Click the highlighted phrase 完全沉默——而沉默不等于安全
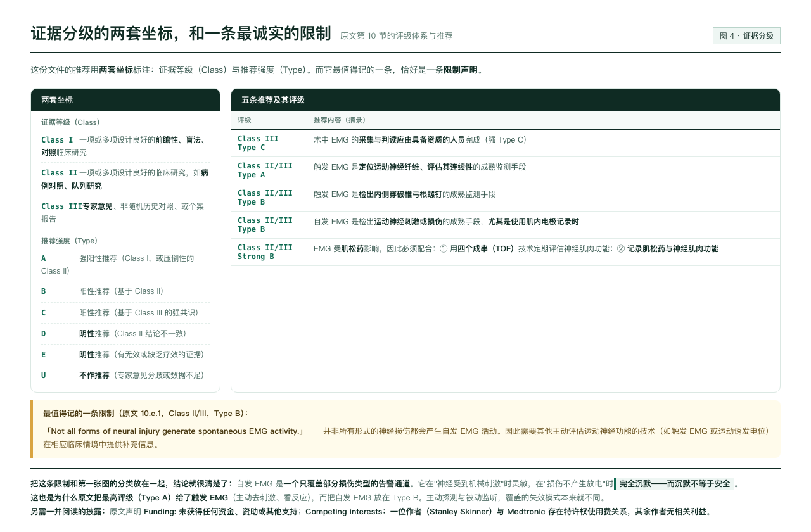Image resolution: width=811 pixels, height=532 pixels. click(674, 484)
